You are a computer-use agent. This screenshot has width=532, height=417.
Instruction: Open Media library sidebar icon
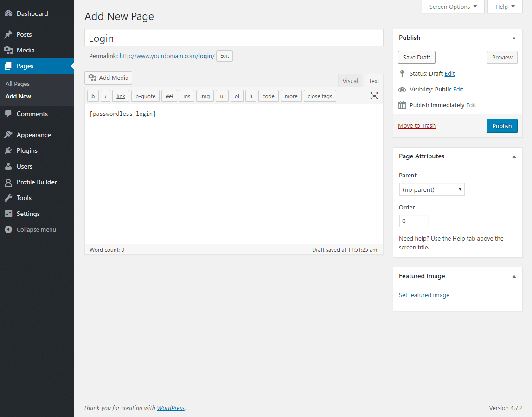point(8,50)
